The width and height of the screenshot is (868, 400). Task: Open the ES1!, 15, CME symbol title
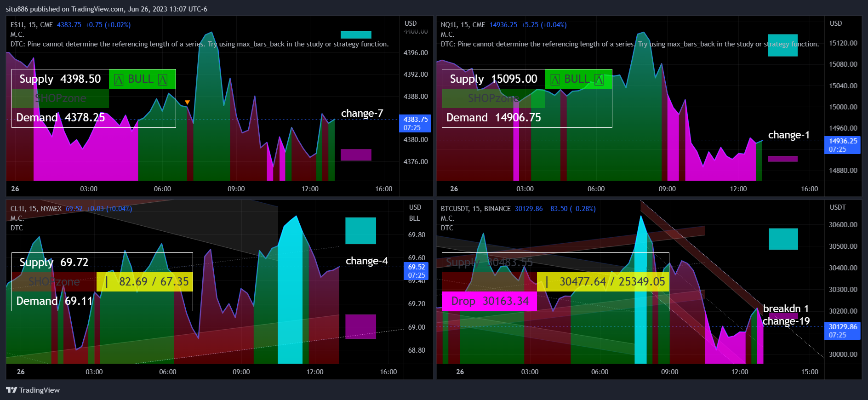[32, 25]
